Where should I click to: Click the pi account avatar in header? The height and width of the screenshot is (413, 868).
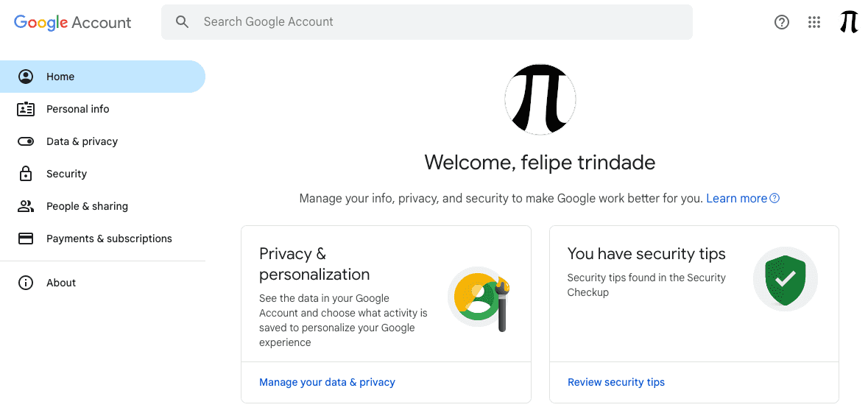pyautogui.click(x=849, y=22)
